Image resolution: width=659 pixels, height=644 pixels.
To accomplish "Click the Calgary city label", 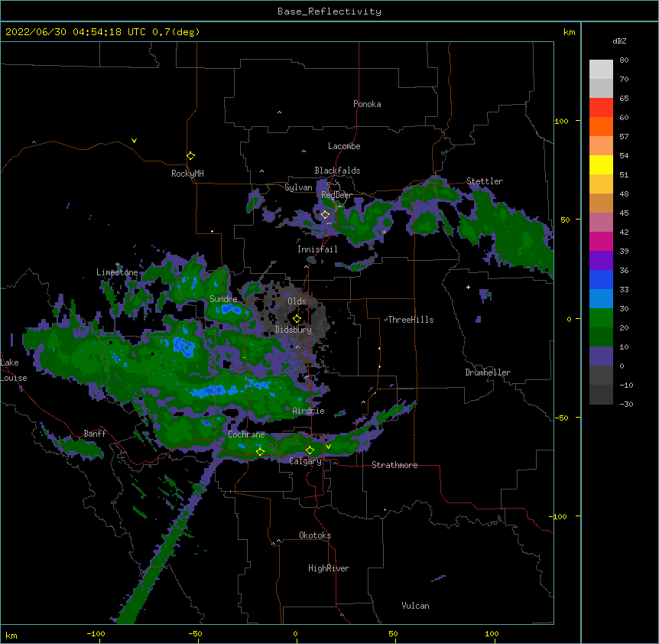I will pyautogui.click(x=306, y=461).
